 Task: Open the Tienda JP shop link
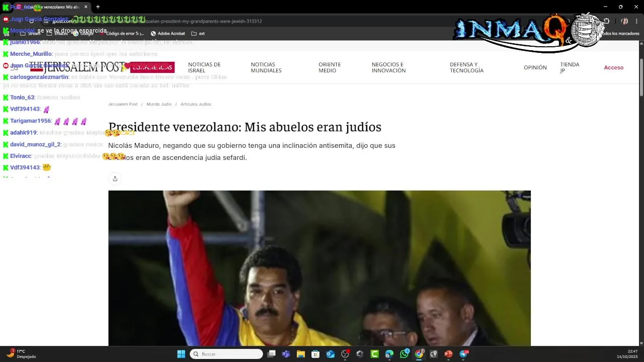pyautogui.click(x=570, y=67)
